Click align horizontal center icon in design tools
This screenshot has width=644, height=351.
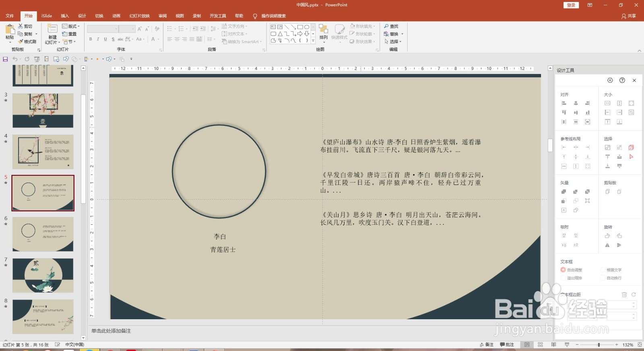point(576,103)
